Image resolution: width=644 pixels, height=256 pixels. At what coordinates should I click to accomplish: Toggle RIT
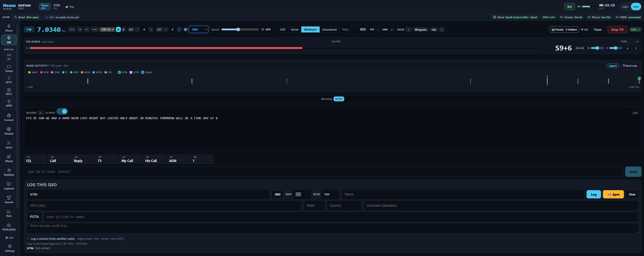(x=131, y=30)
